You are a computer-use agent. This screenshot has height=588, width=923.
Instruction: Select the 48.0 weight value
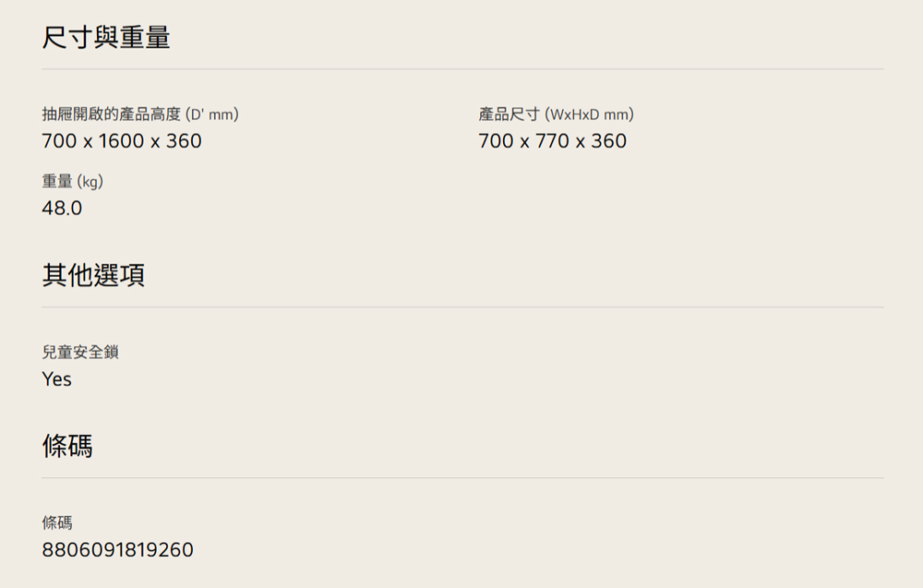coord(62,209)
